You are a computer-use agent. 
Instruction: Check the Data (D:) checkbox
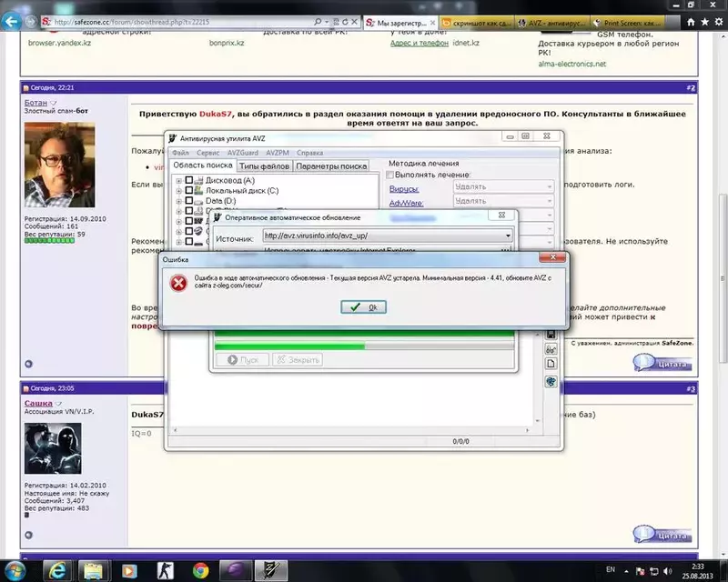pos(189,200)
